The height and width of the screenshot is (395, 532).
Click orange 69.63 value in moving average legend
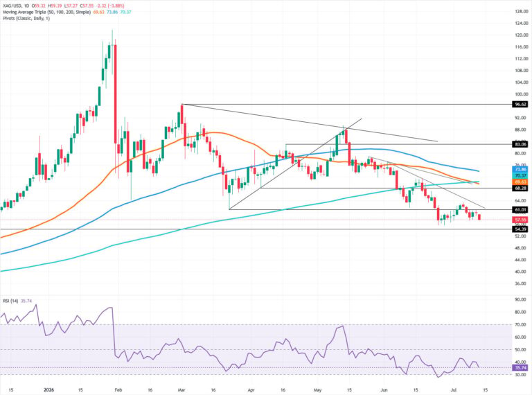[98, 12]
